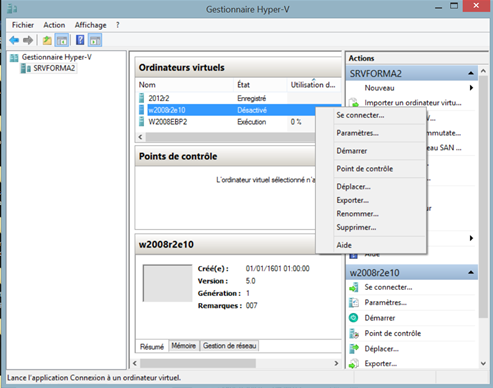Click the Se connecter action icon

354,287
